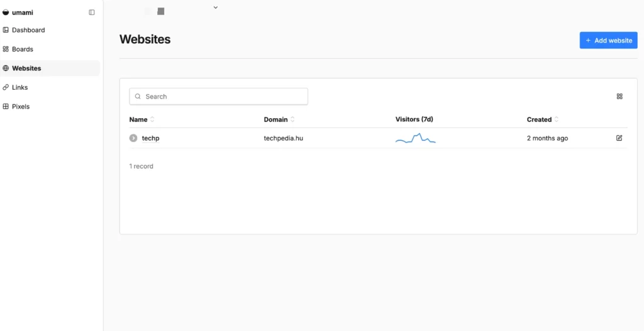Collapse the sidebar panel icon

(92, 13)
